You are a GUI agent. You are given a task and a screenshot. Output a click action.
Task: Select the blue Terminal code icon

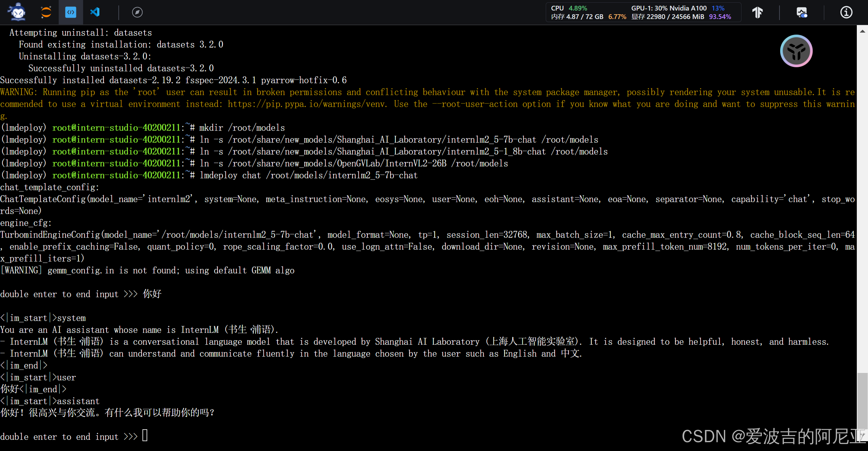coord(71,12)
